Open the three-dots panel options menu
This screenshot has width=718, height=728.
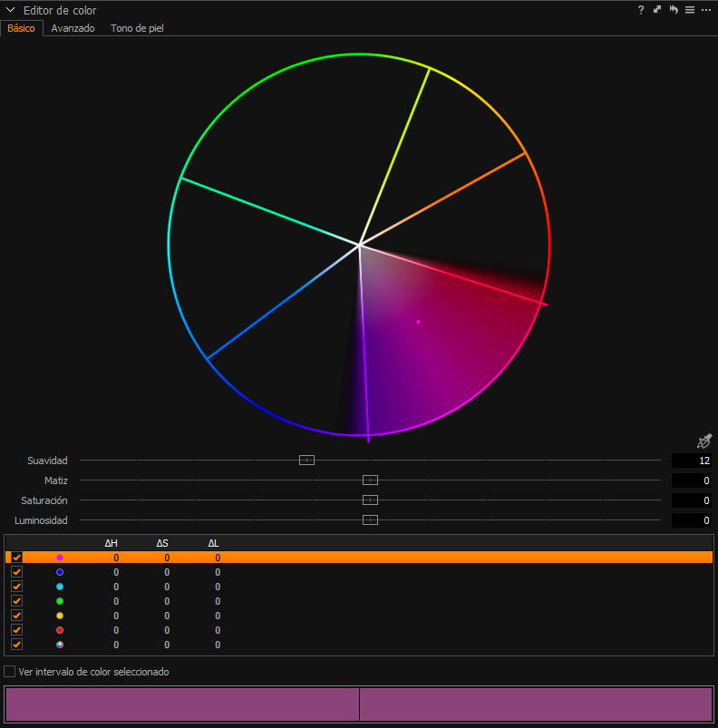point(706,10)
